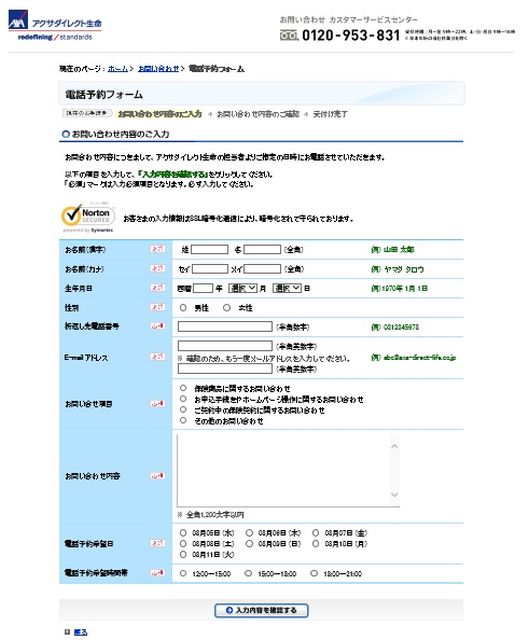Focus the 西暦 birth year field

[x=203, y=288]
